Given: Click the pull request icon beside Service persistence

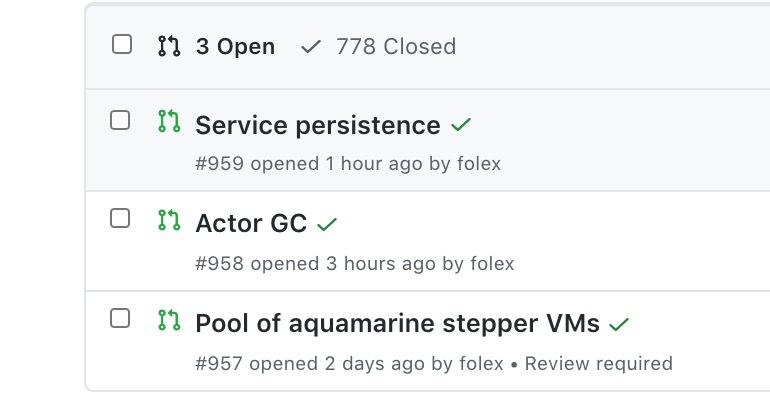Looking at the screenshot, I should click(169, 121).
